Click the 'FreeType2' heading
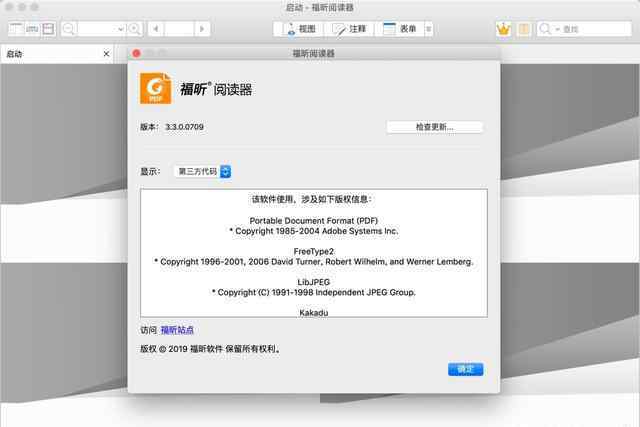Image resolution: width=640 pixels, height=427 pixels. pos(313,251)
